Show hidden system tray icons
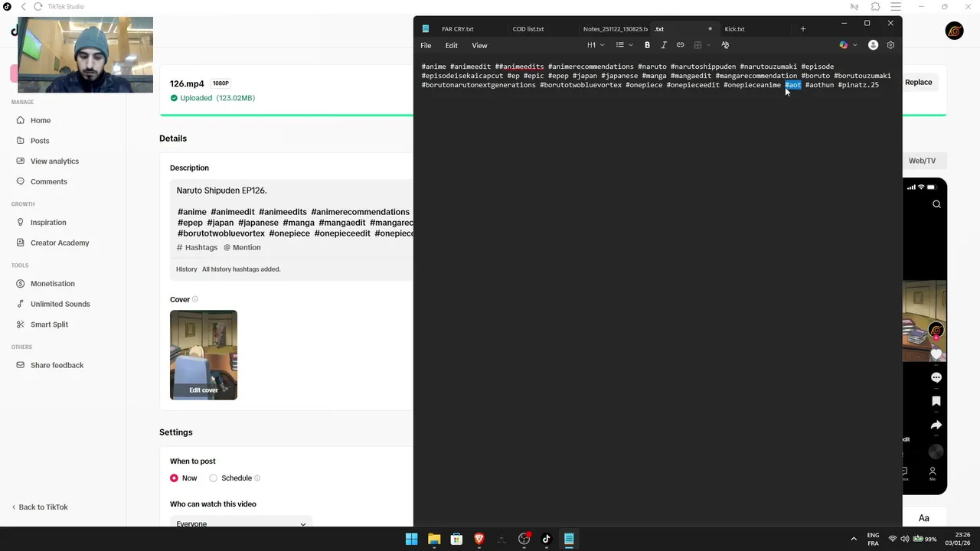Screen dimensions: 980x551 (x=854, y=539)
